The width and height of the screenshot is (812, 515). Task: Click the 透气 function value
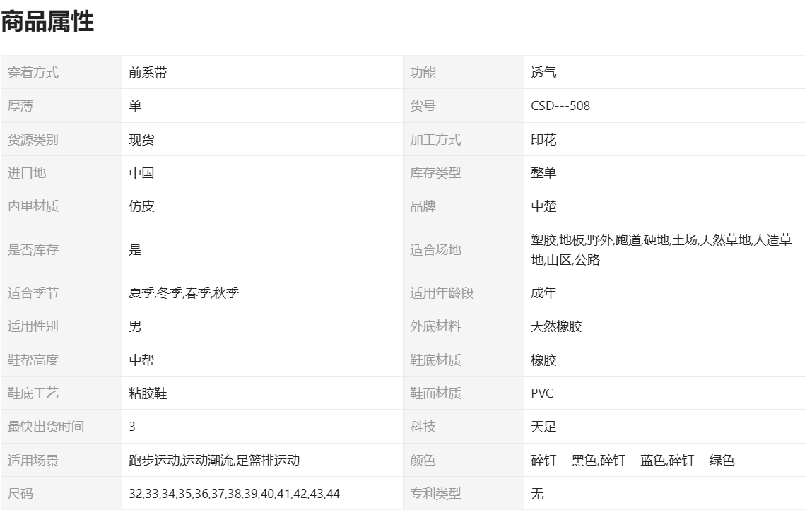point(543,72)
